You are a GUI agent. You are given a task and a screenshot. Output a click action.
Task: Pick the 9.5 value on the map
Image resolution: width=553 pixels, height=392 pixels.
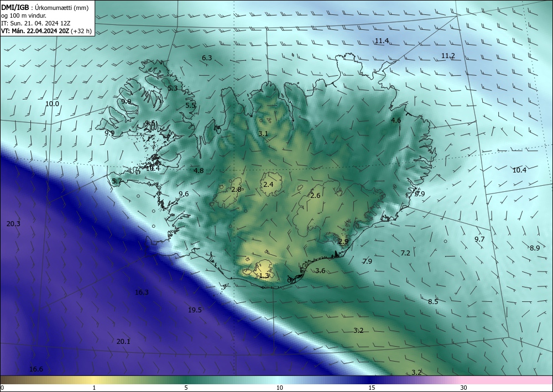(150, 123)
